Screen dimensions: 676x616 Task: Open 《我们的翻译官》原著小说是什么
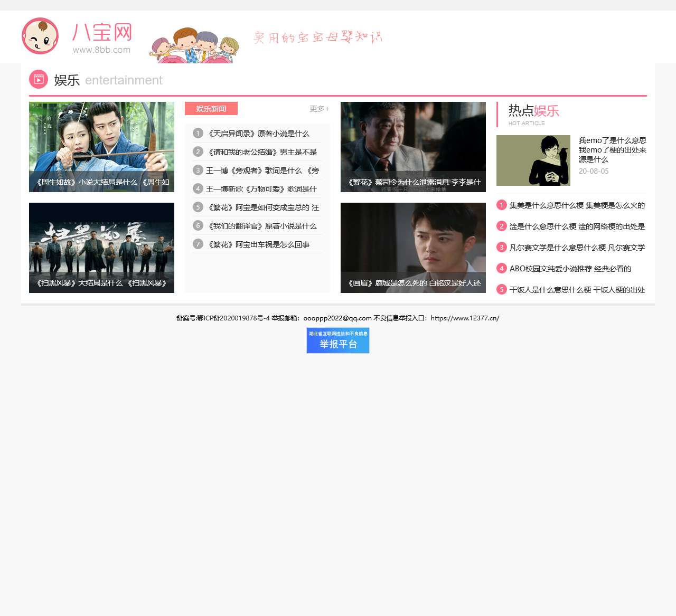click(261, 226)
